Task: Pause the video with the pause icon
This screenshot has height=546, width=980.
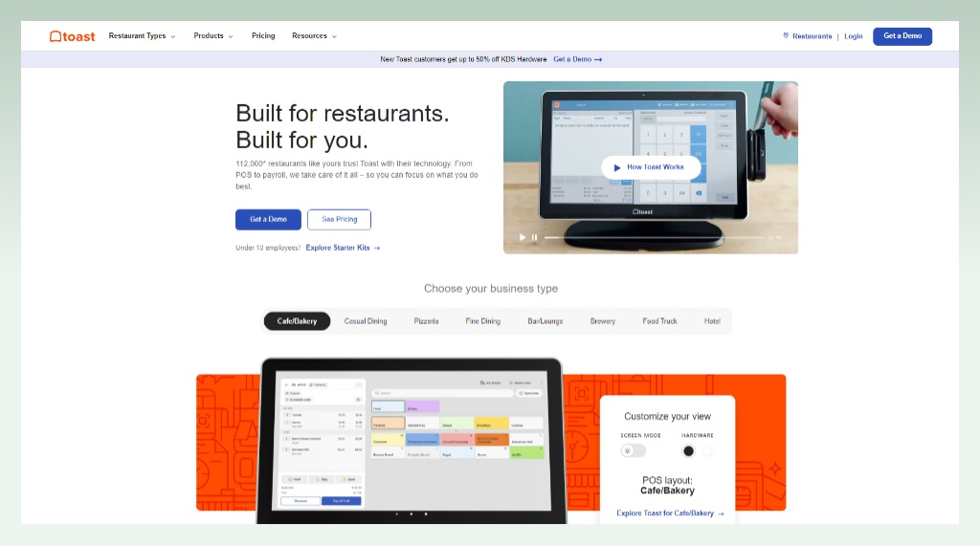Action: pos(534,237)
